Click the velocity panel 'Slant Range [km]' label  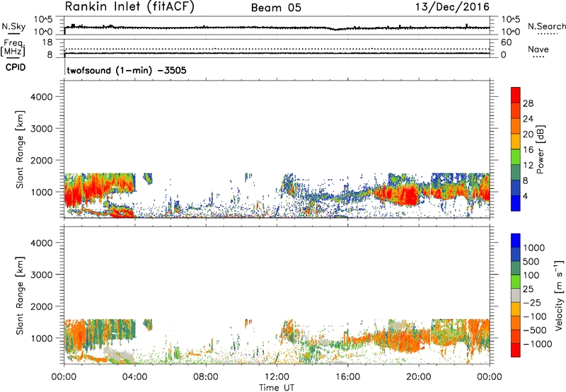(20, 296)
